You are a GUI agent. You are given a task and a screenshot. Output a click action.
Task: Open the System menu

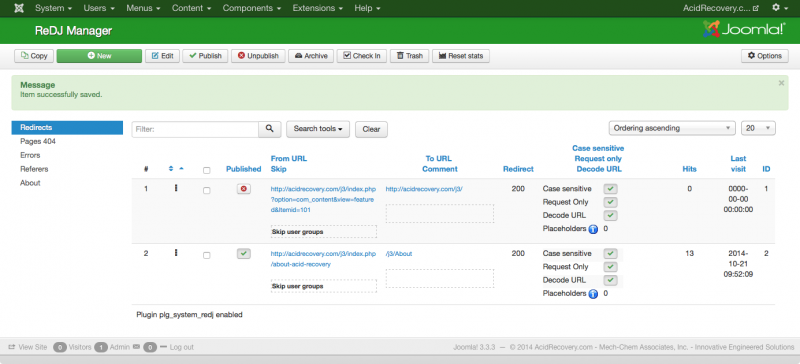(x=53, y=8)
